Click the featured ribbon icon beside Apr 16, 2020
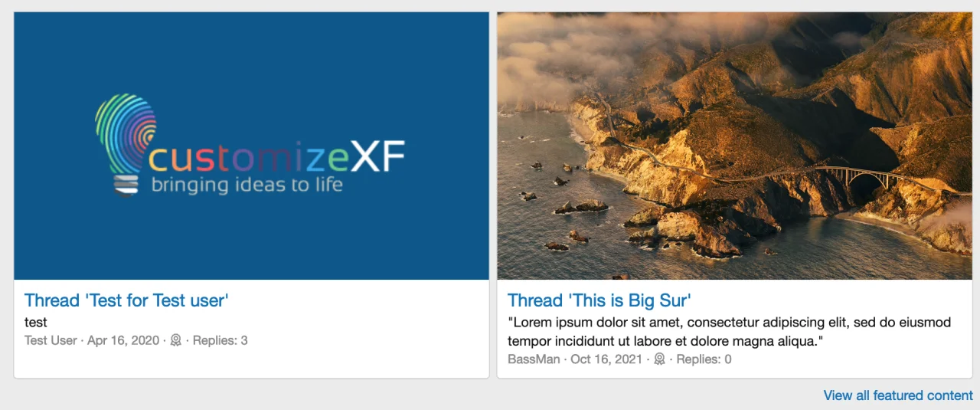The image size is (980, 410). pyautogui.click(x=176, y=340)
